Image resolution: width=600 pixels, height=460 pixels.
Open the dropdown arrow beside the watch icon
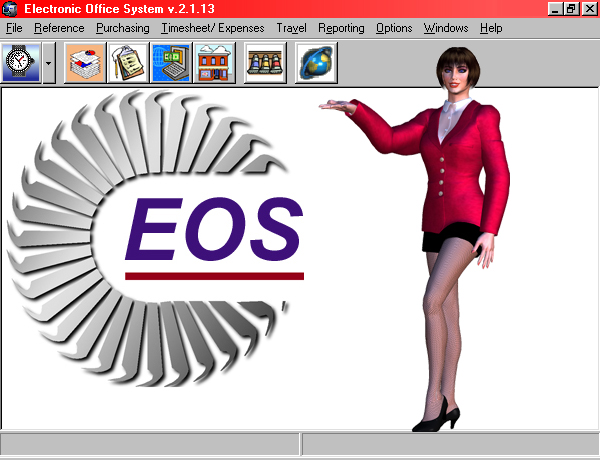tap(49, 63)
